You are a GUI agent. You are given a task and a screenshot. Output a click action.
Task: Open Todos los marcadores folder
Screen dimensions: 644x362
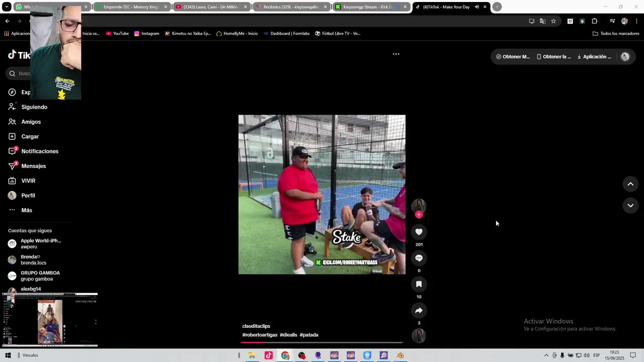click(616, 34)
